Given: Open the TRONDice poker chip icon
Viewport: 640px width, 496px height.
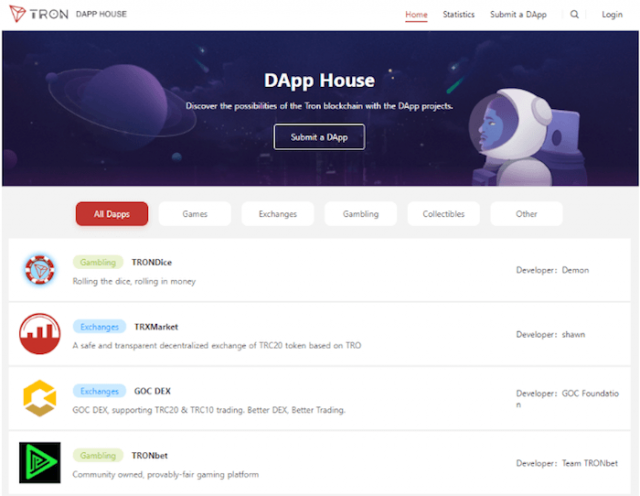Looking at the screenshot, I should tap(40, 270).
